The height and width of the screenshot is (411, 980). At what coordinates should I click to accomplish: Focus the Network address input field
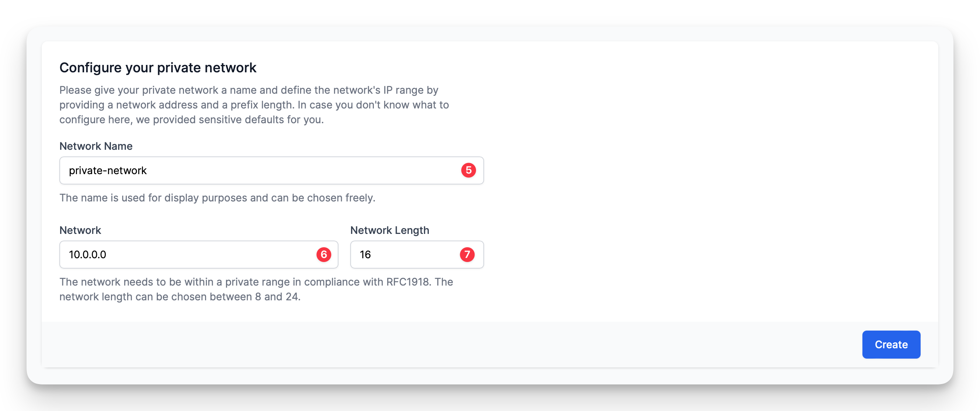(x=190, y=254)
